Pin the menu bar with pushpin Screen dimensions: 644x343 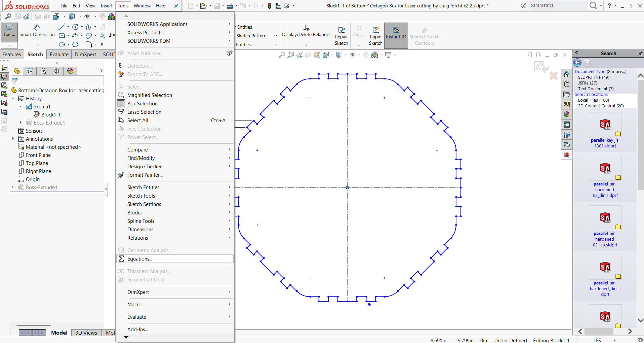tap(176, 6)
